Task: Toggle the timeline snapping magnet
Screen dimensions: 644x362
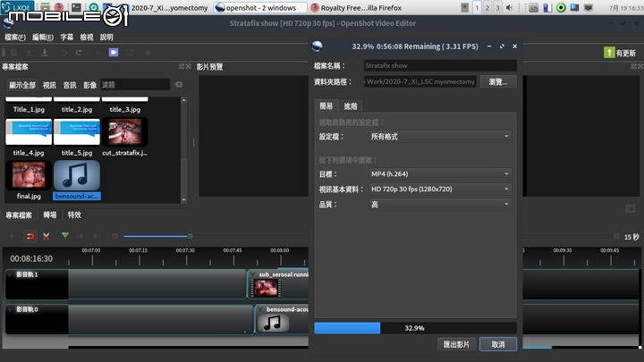Action: click(x=30, y=236)
